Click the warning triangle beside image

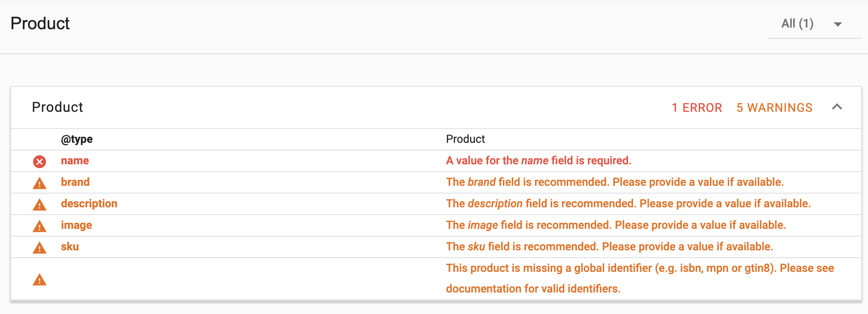point(40,226)
